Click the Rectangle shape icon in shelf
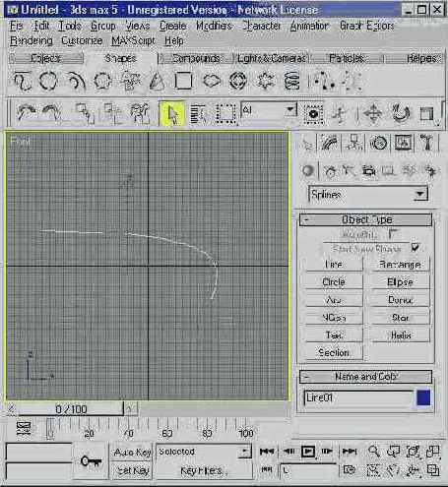 coord(183,81)
